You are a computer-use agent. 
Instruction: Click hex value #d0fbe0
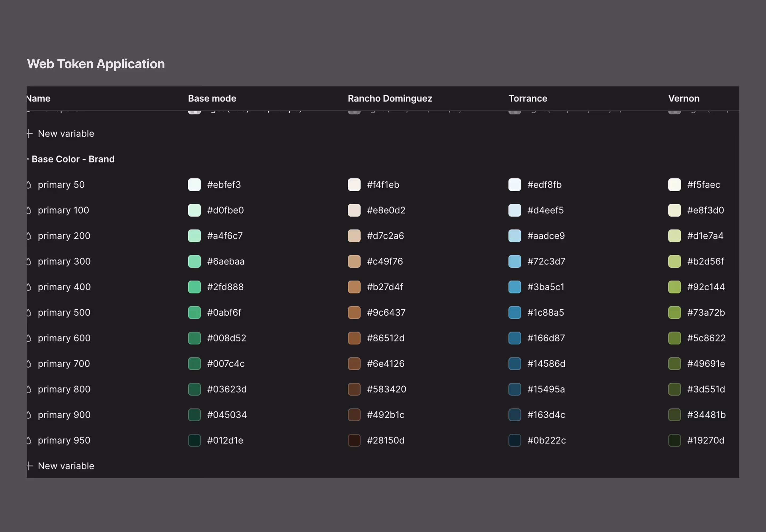[225, 210]
